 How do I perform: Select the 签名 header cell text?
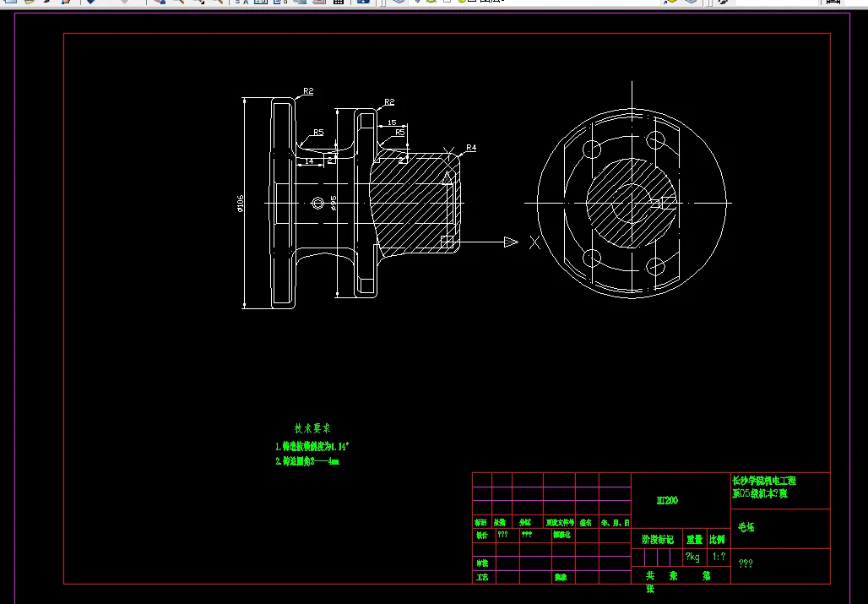tap(586, 523)
